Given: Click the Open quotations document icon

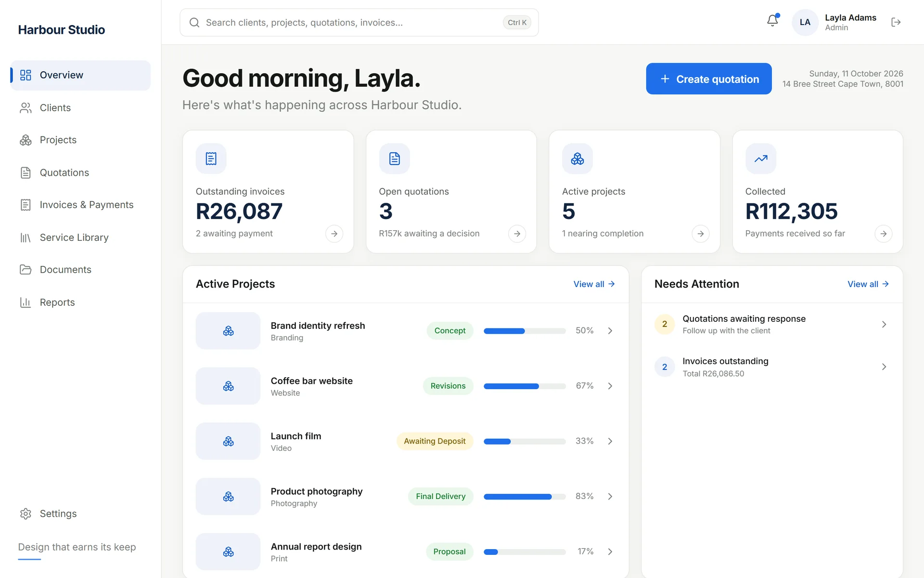Looking at the screenshot, I should [394, 158].
